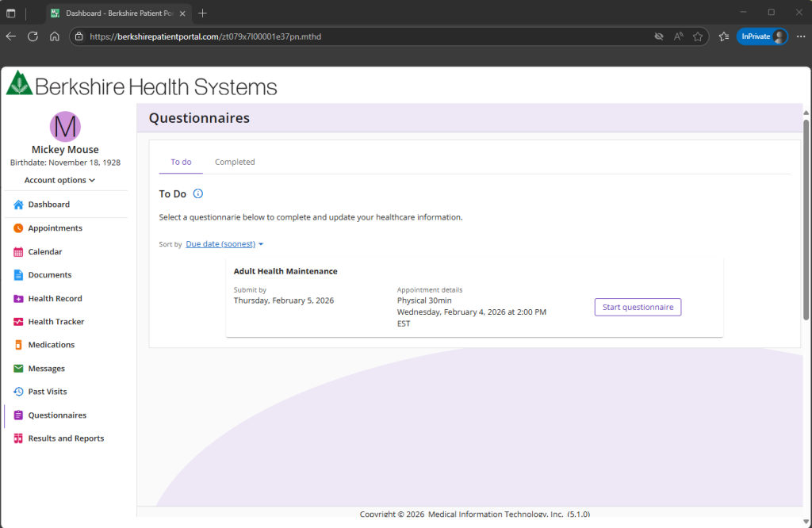Click the Medications bottle icon
Screen dimensions: 812x528
(x=18, y=345)
